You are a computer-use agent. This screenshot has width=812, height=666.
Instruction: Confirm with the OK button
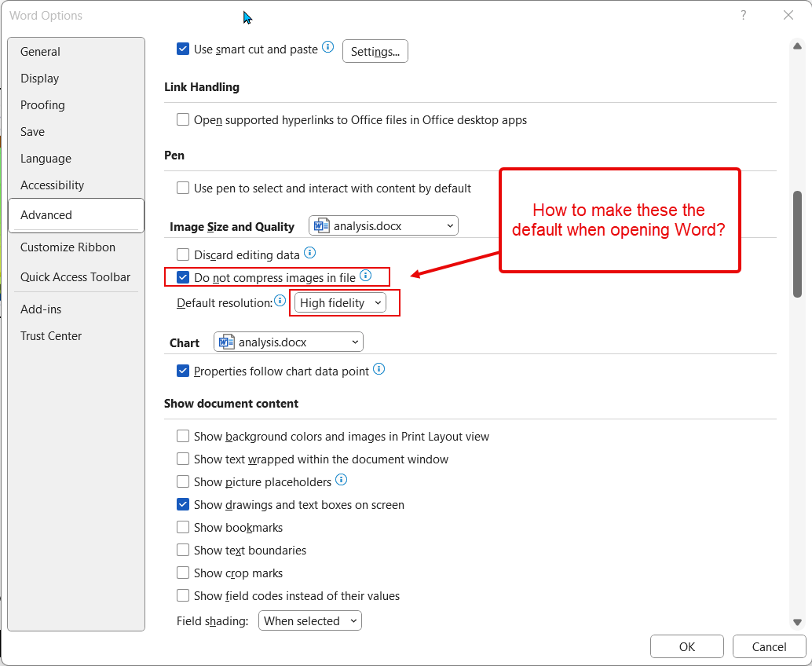point(686,647)
